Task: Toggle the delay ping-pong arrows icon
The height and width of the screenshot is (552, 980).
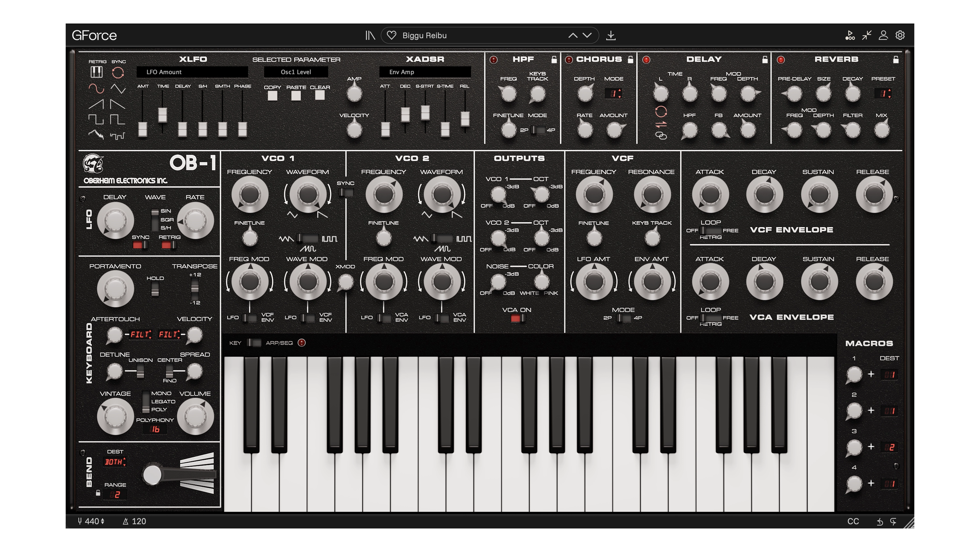Action: [x=661, y=125]
